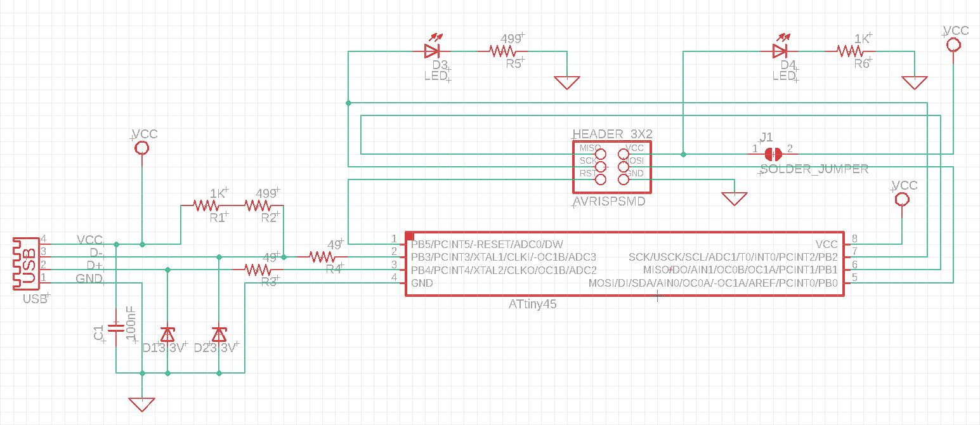Click VCC pin pad on header
The width and height of the screenshot is (980, 425).
tap(623, 154)
